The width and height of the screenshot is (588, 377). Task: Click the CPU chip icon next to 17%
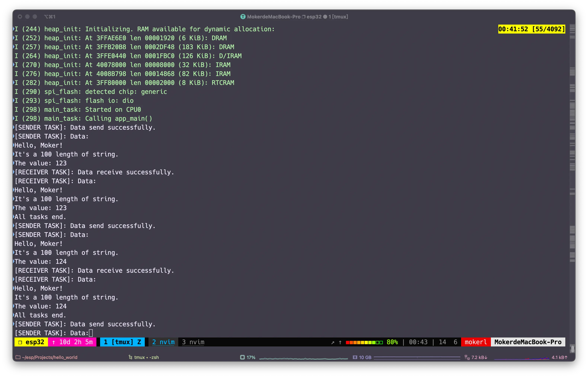[x=242, y=357]
